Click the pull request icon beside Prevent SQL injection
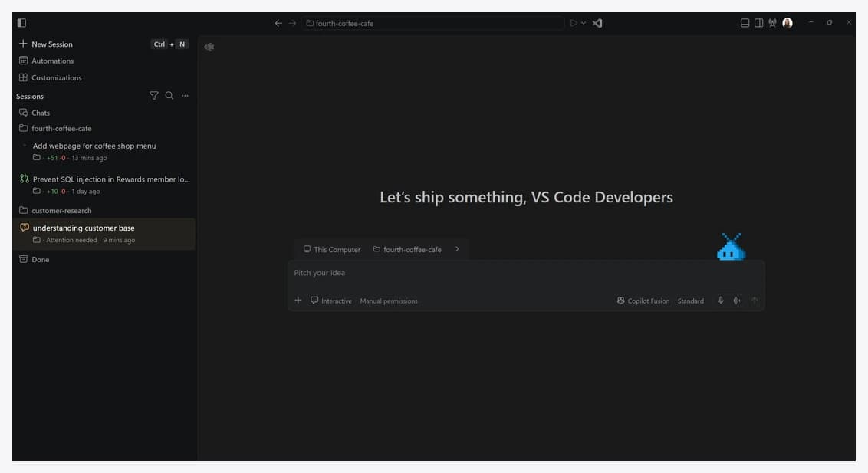The height and width of the screenshot is (473, 868). pyautogui.click(x=25, y=179)
